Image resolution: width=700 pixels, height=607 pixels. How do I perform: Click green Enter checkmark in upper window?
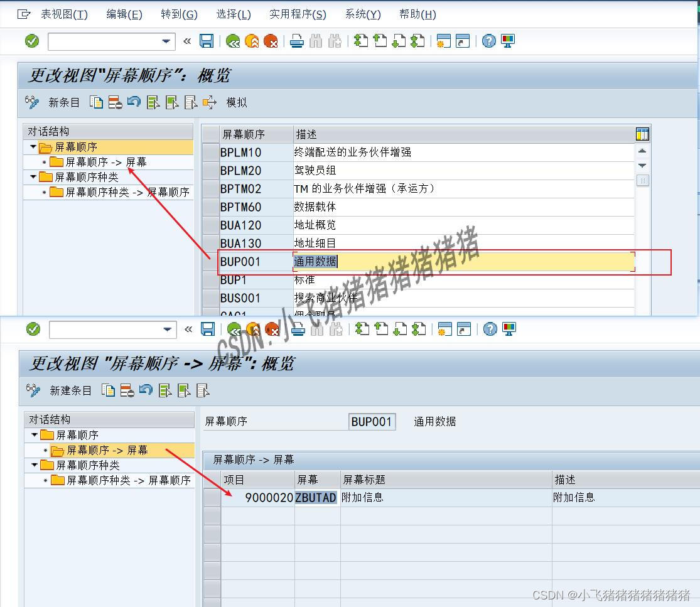coord(31,41)
